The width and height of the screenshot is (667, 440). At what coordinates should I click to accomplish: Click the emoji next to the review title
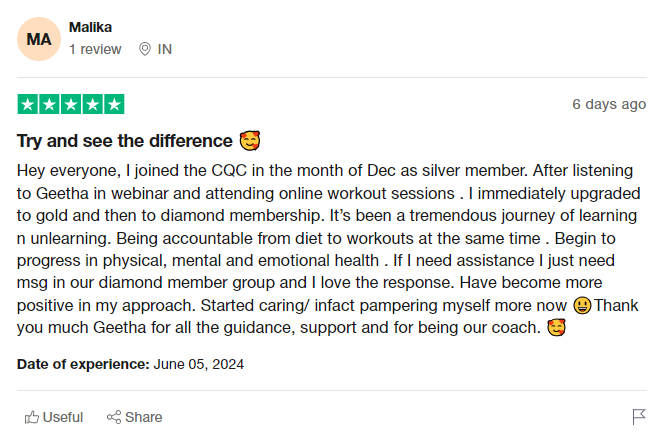click(x=250, y=140)
